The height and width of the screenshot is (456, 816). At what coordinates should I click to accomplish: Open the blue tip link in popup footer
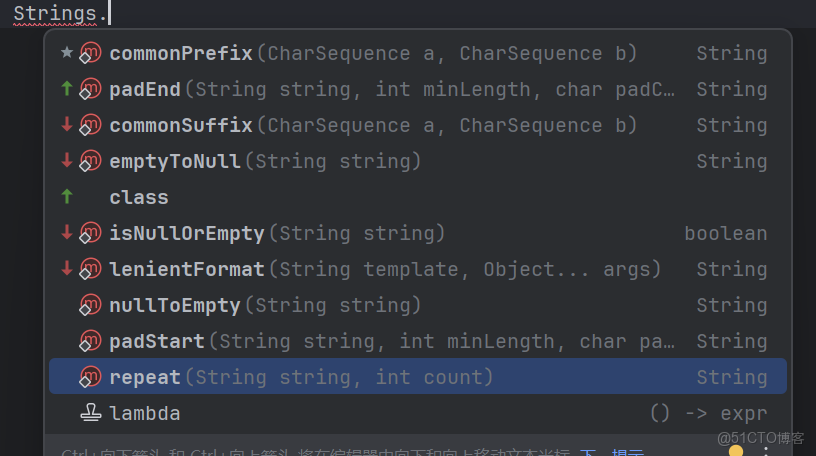(x=627, y=453)
